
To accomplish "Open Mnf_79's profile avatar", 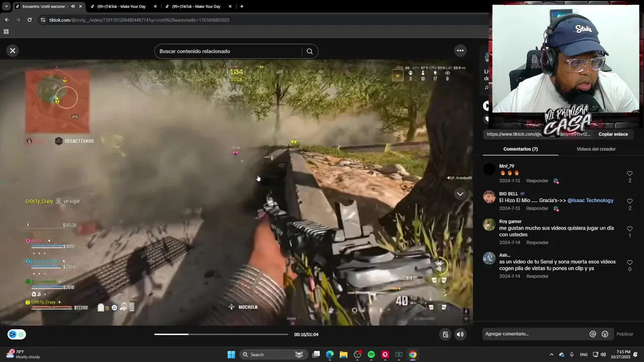I will [489, 169].
